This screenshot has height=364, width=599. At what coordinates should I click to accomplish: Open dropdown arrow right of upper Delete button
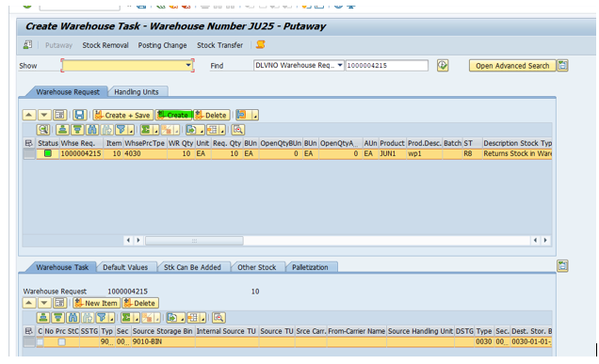click(x=255, y=116)
